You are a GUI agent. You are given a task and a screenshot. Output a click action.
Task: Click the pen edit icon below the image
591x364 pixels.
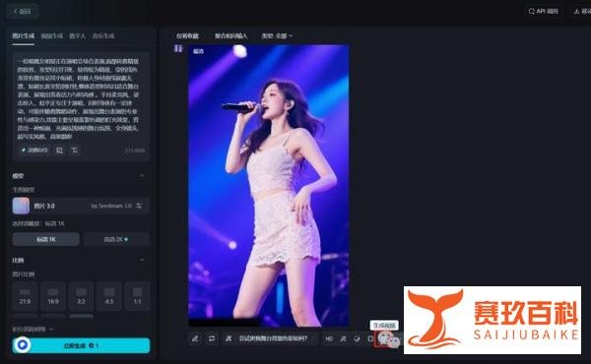(x=195, y=338)
